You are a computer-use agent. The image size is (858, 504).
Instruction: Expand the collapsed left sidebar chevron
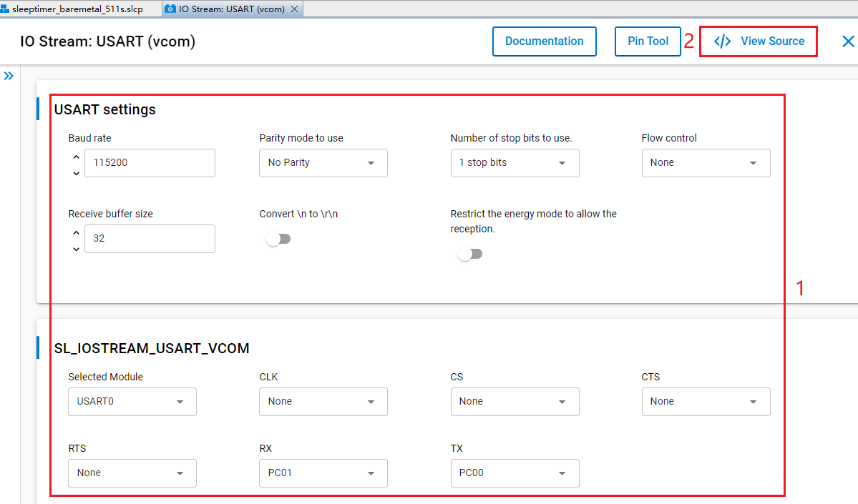pyautogui.click(x=9, y=74)
